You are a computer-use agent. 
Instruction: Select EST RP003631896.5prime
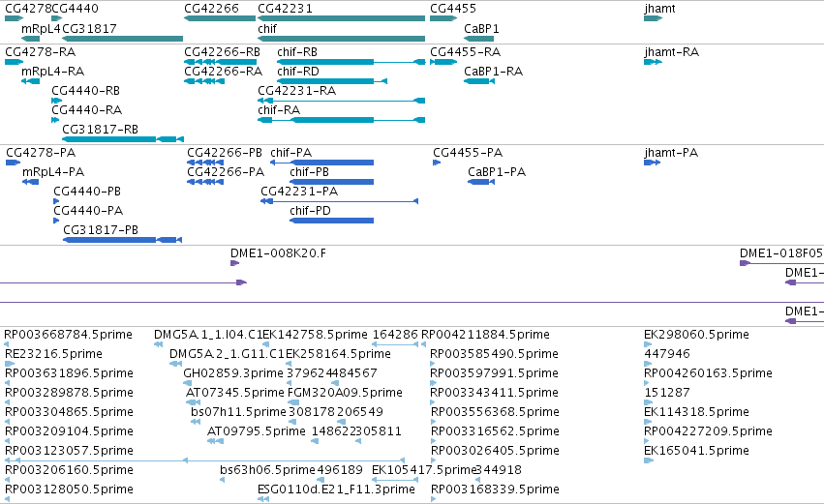click(69, 373)
